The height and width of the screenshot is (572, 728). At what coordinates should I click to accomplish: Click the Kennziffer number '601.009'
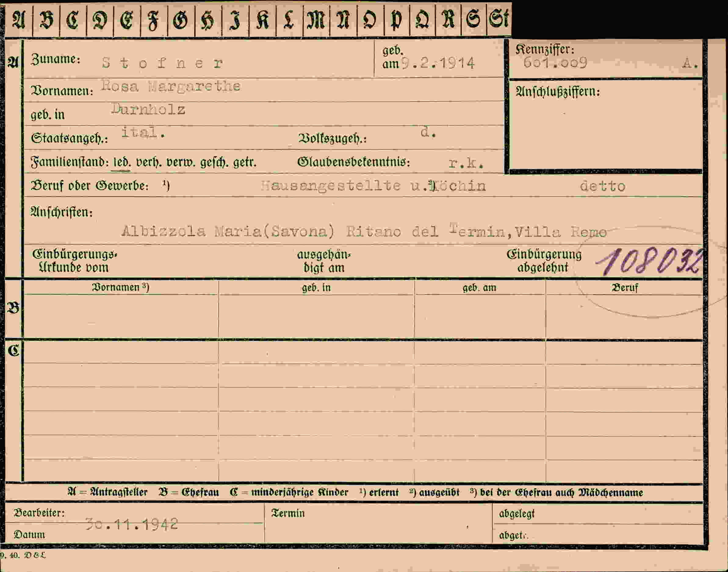pos(555,63)
